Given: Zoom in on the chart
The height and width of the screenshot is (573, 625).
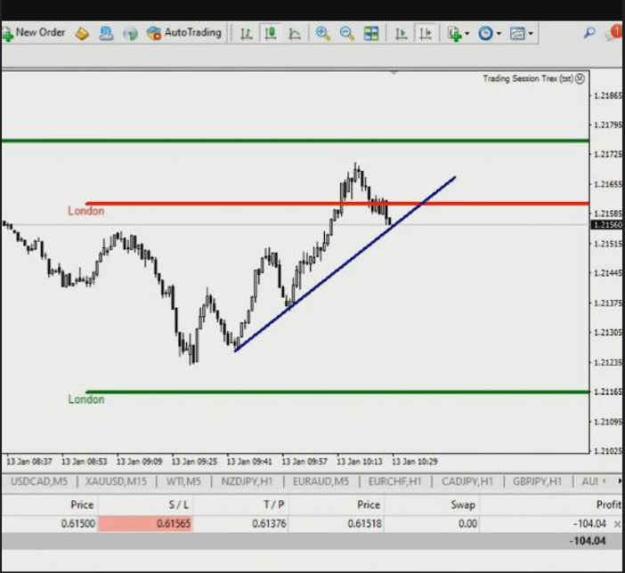Looking at the screenshot, I should [322, 33].
